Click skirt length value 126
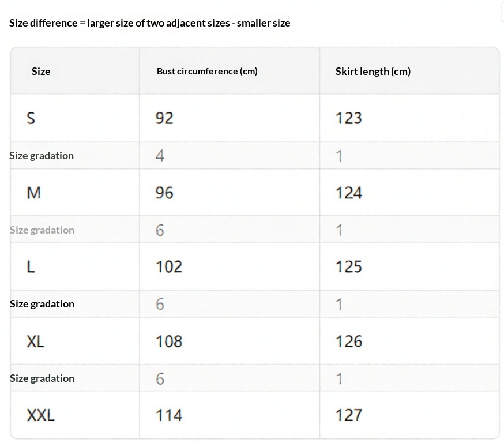 click(x=349, y=341)
